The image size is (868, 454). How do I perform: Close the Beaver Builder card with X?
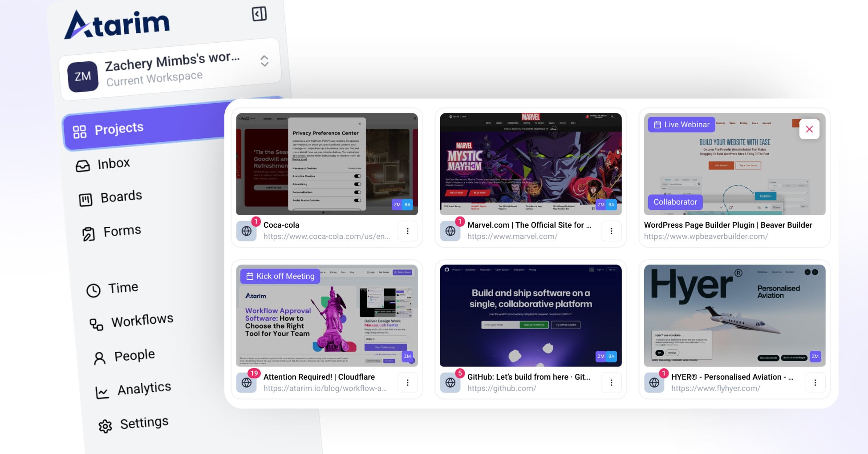809,129
